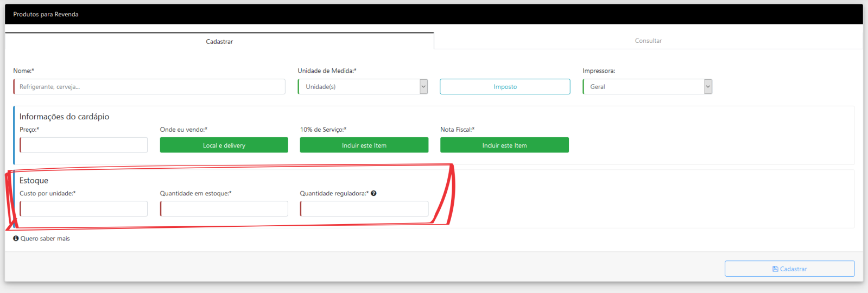Screen dimensions: 868x293
Task: Focus the Nome text field
Action: pyautogui.click(x=149, y=87)
